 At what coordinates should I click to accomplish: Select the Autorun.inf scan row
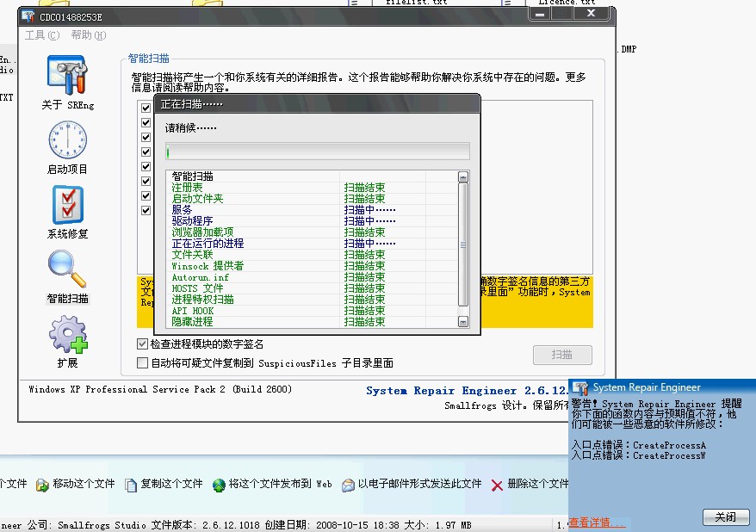(x=312, y=277)
